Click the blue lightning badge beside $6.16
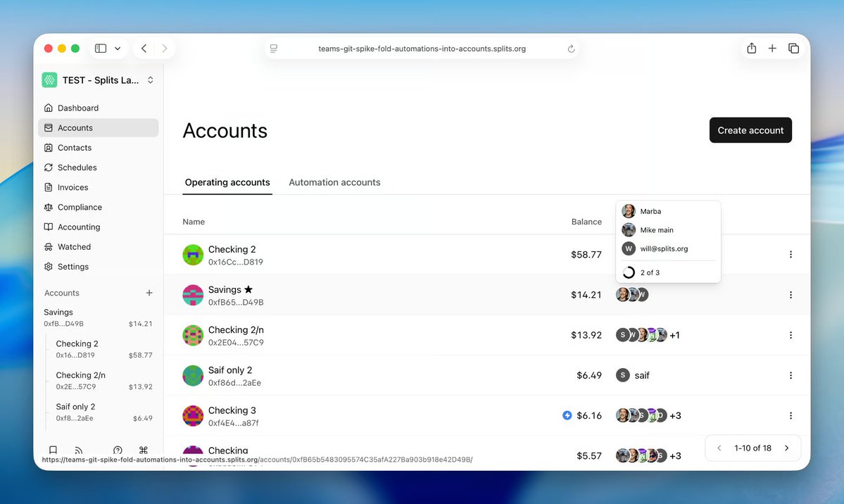 (567, 415)
